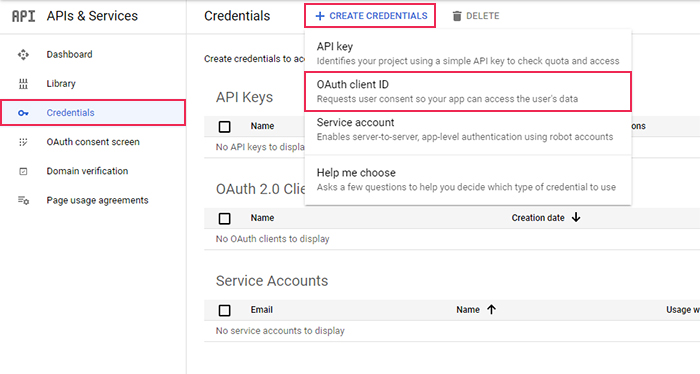Tick the Service Accounts select-all checkbox

(x=225, y=311)
